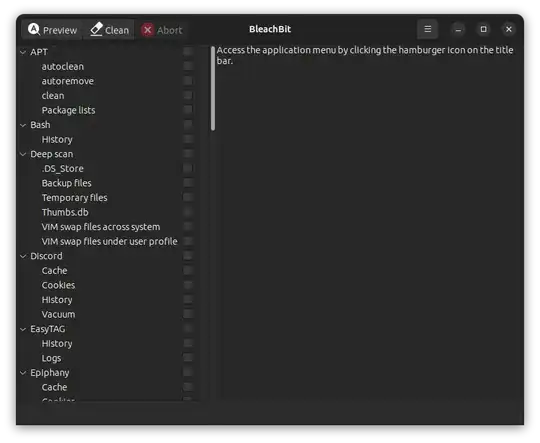Tick the APT group checkbox
Image resolution: width=540 pixels, height=443 pixels.
(x=188, y=51)
